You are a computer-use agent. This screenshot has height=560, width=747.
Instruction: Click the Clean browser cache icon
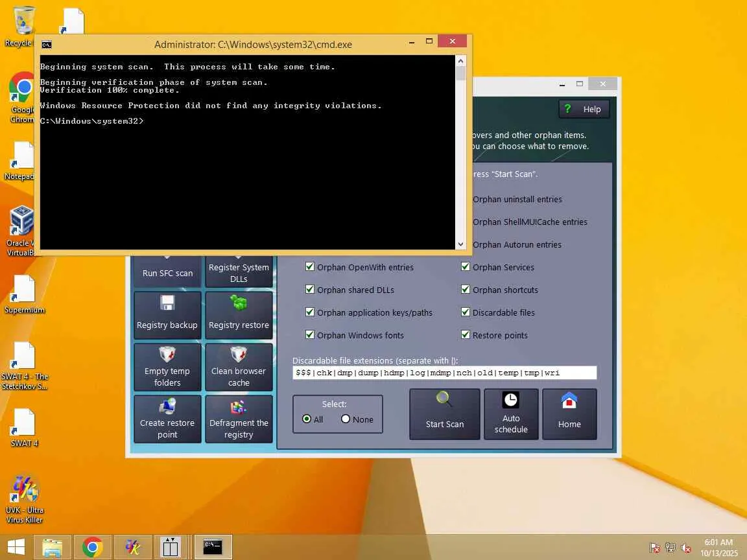(x=239, y=354)
